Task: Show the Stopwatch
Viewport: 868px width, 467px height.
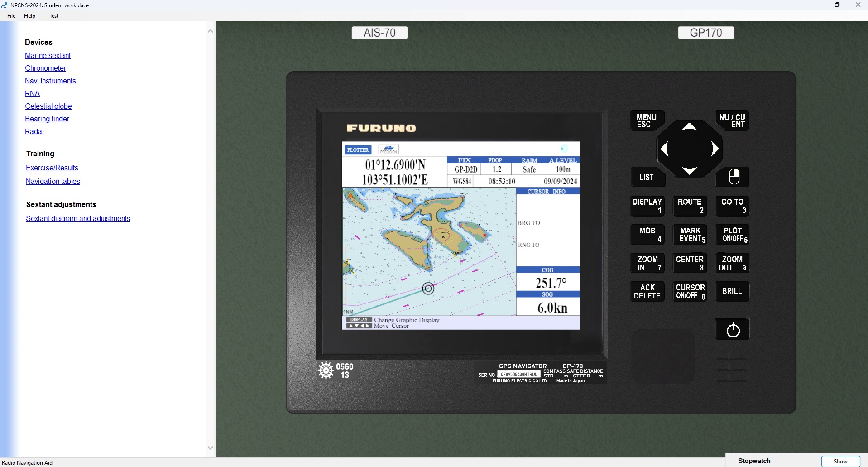Action: coord(840,461)
